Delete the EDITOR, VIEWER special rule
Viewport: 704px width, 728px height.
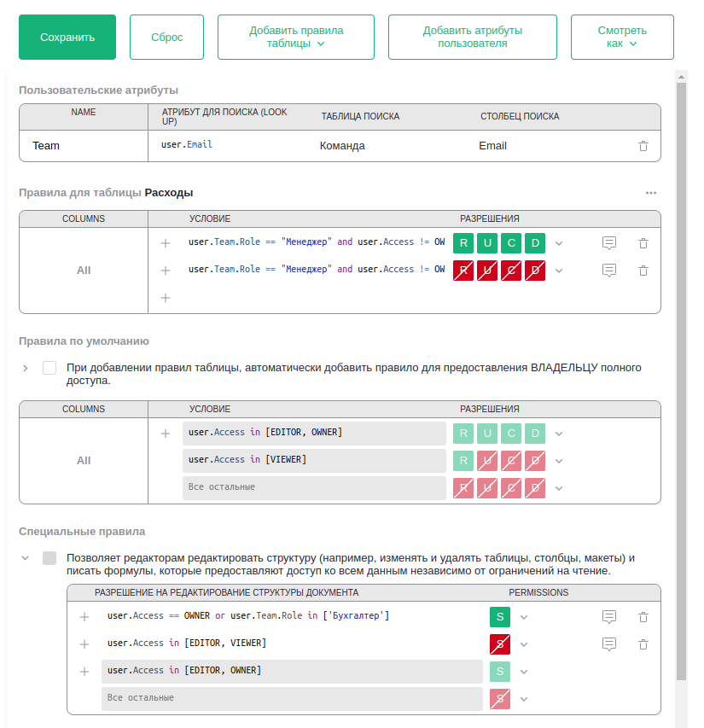click(x=643, y=644)
